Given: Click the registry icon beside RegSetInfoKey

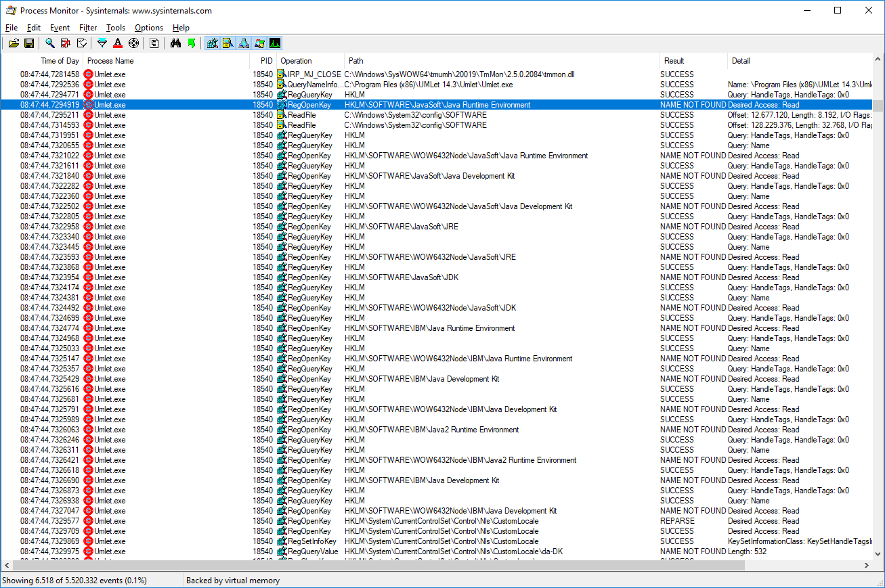Looking at the screenshot, I should click(282, 541).
